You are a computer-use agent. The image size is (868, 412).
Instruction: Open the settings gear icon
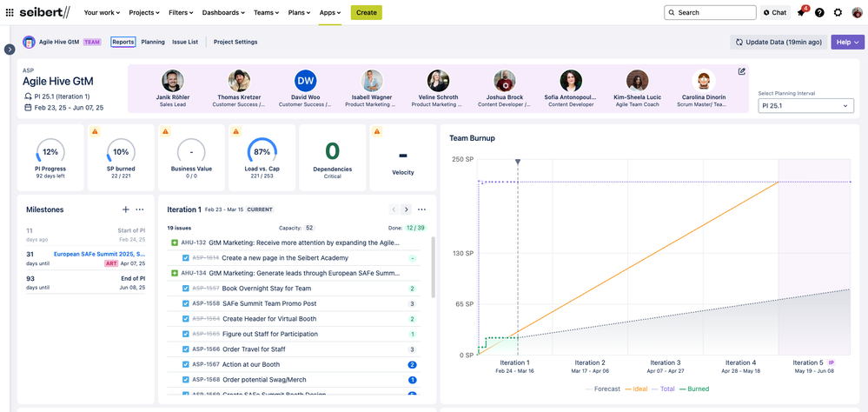(x=838, y=13)
